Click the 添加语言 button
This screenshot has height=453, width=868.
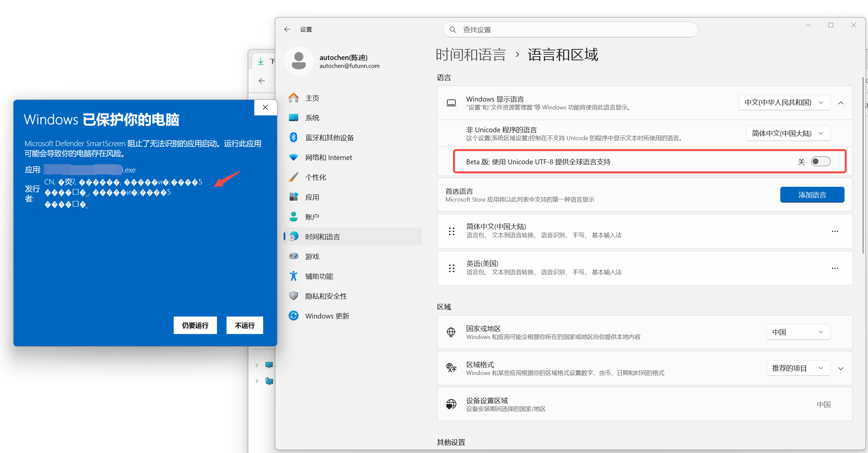[812, 195]
